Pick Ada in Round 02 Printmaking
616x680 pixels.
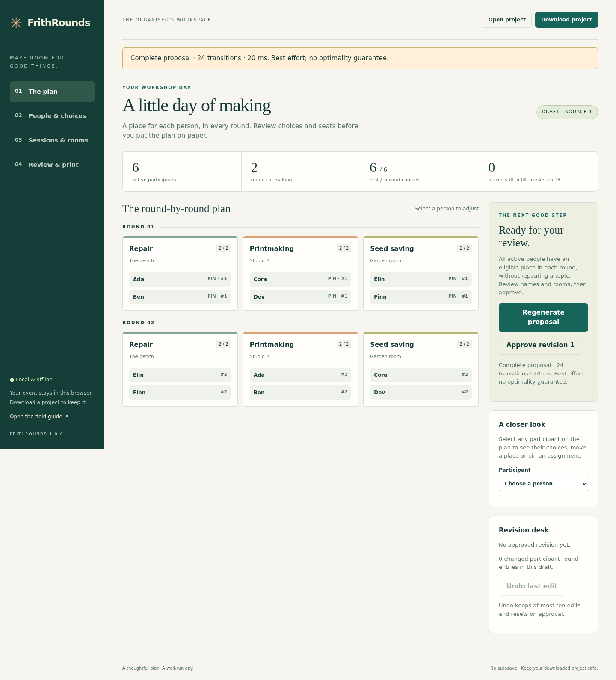300,375
